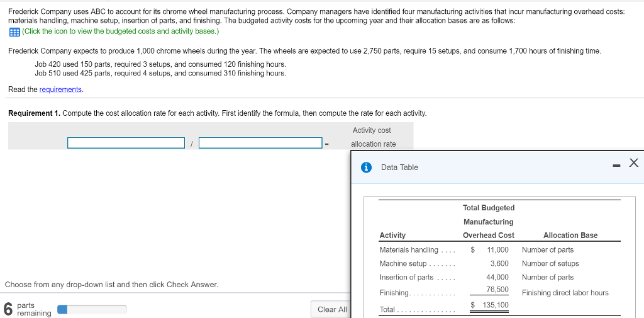
Task: Select the 76,500 finishing cost
Action: tap(498, 290)
